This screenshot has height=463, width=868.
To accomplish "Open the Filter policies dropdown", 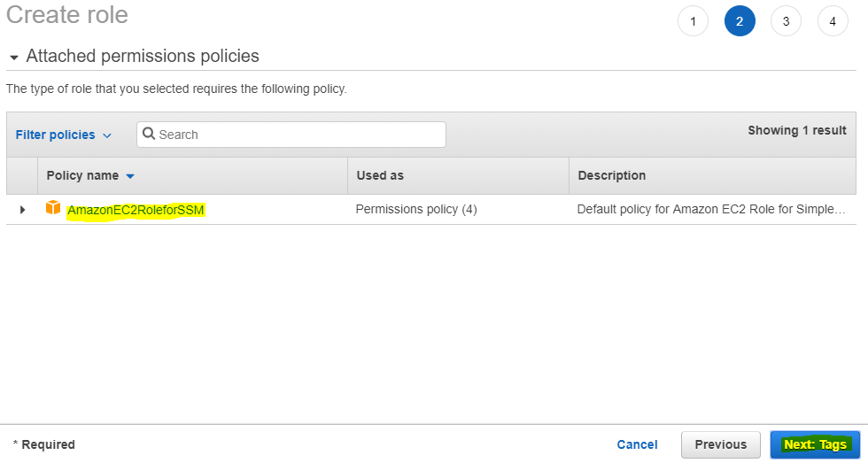I will coord(63,135).
